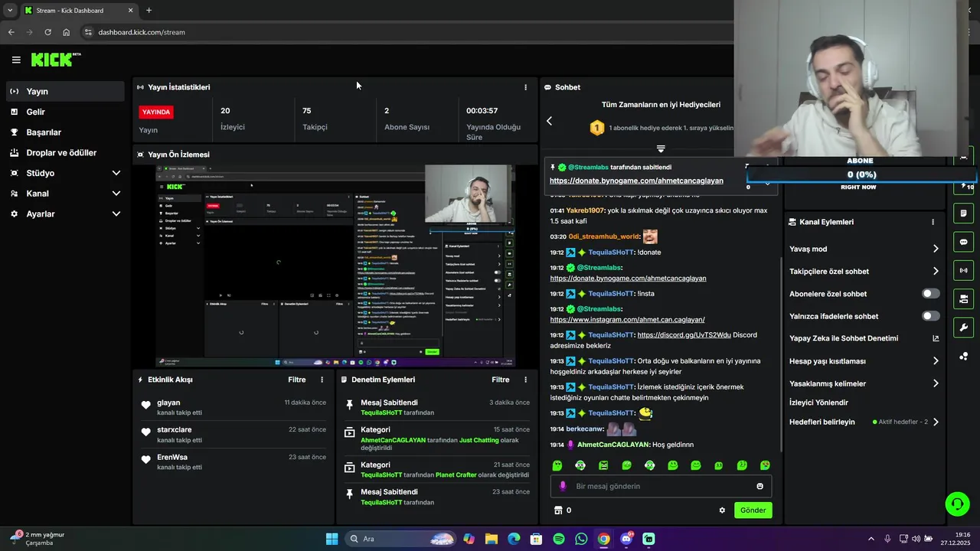The height and width of the screenshot is (551, 980).
Task: Click the broadcast signal icon in right rail
Action: coord(964,270)
